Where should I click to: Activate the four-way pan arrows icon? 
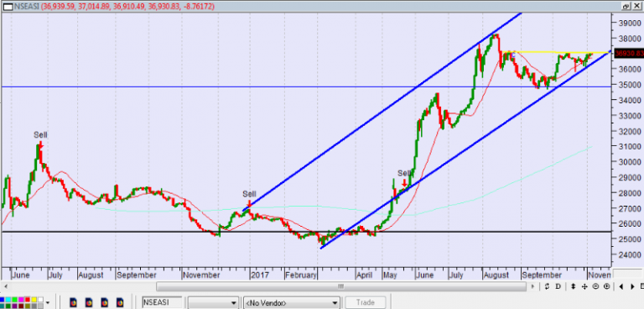pos(584,286)
